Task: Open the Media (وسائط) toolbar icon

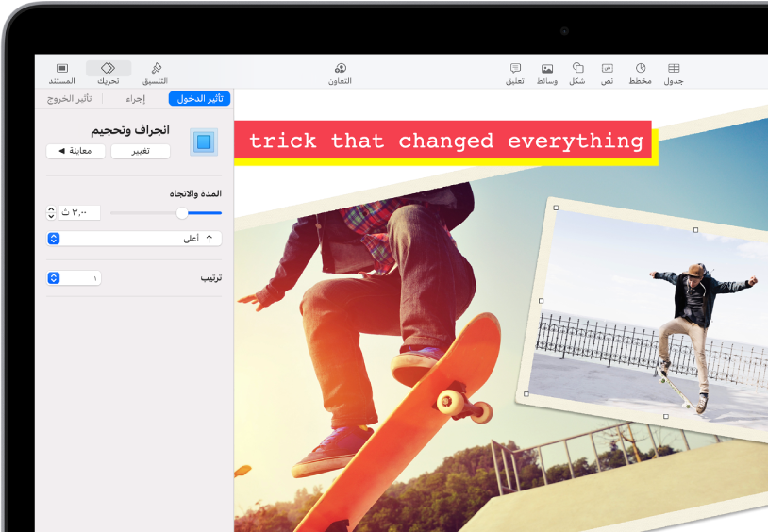Action: click(547, 74)
